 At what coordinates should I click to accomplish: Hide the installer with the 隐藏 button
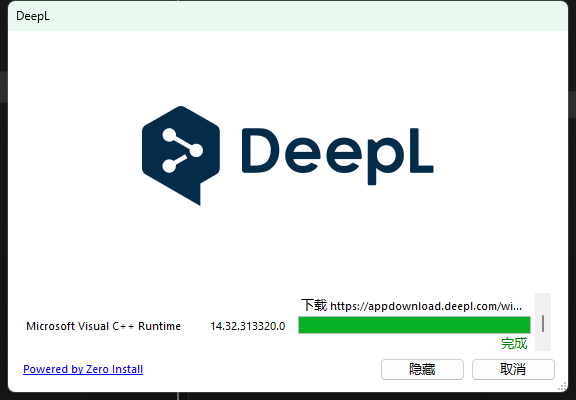point(422,369)
